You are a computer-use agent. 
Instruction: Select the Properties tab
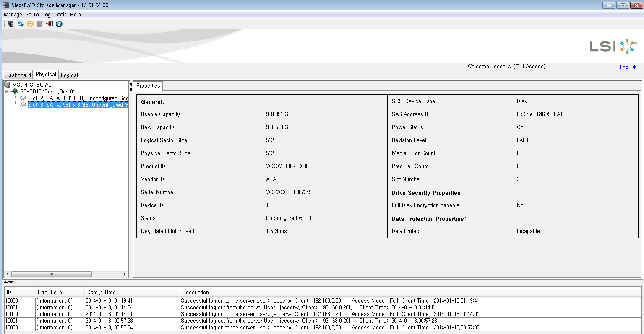(148, 85)
